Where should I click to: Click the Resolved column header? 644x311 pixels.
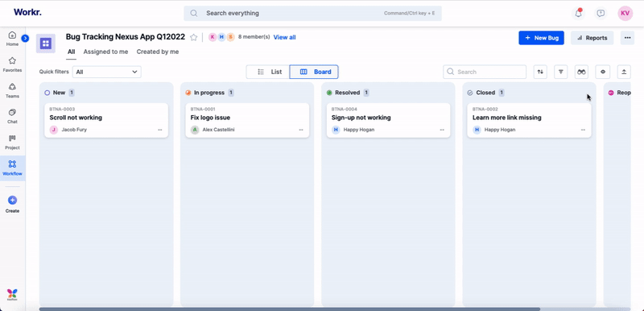pos(348,93)
